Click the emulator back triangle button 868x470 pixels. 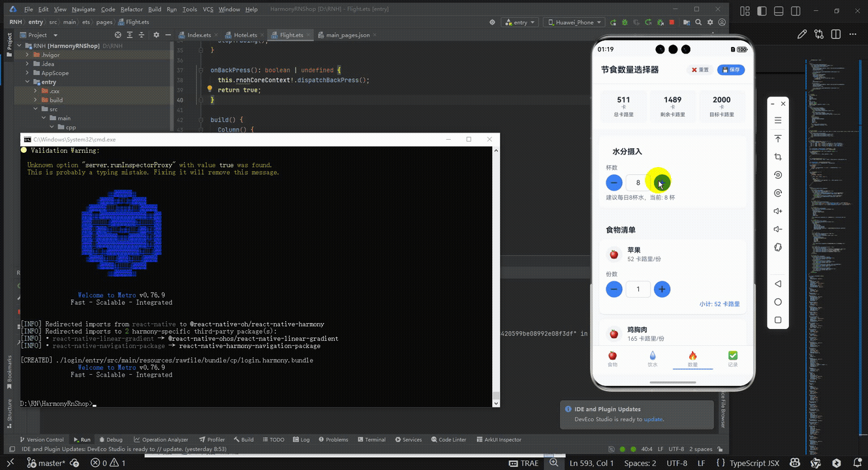pyautogui.click(x=778, y=284)
